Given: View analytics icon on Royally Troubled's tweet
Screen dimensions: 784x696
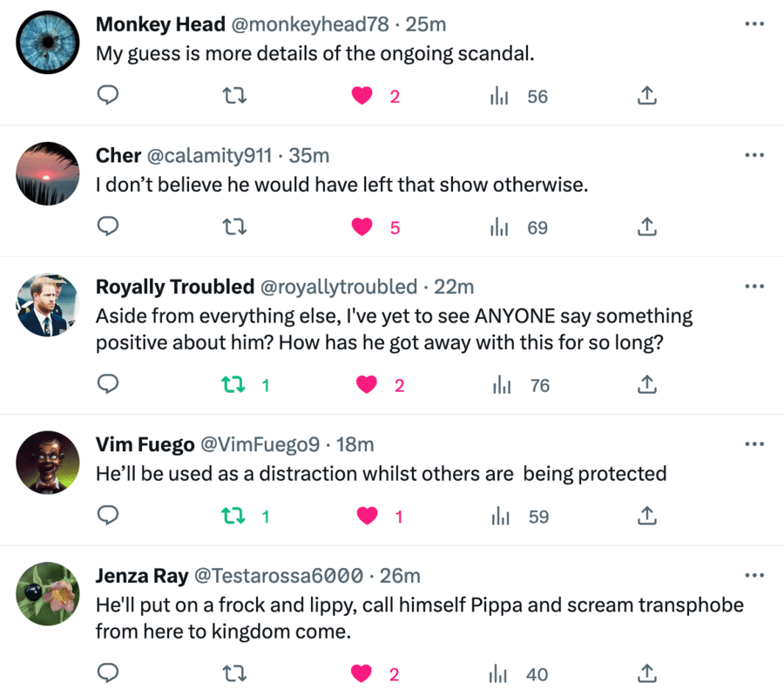Looking at the screenshot, I should point(502,385).
